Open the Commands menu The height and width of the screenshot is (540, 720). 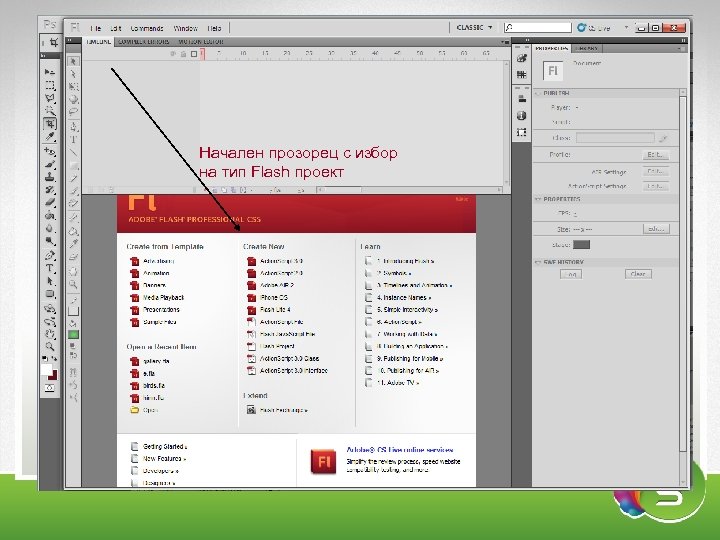coord(147,28)
